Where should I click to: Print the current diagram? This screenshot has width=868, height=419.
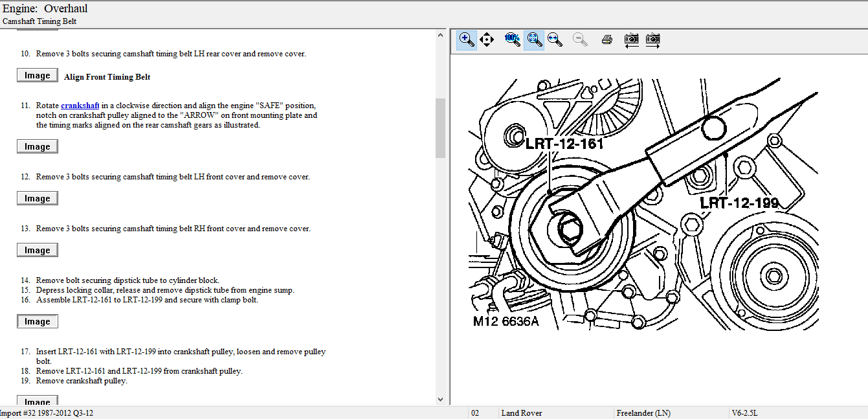(x=606, y=40)
